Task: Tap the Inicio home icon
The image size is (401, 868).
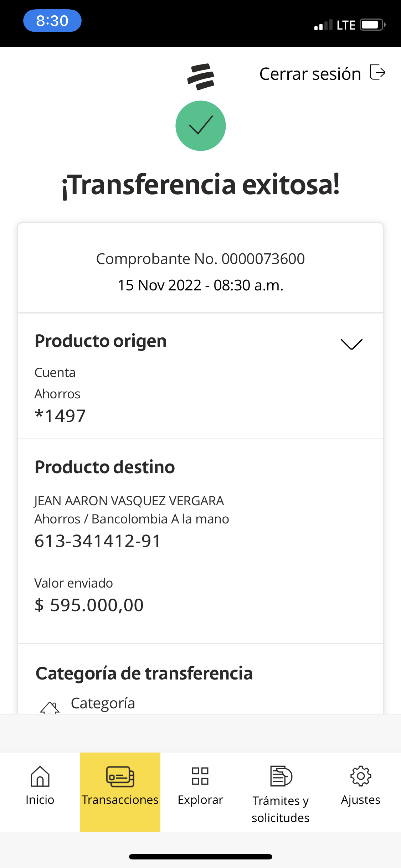Action: point(40,776)
